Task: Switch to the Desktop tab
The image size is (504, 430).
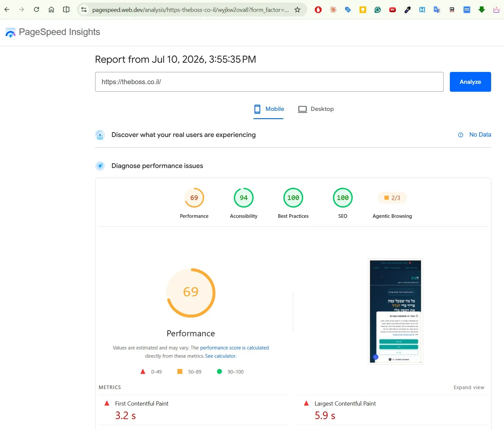Action: coord(316,109)
